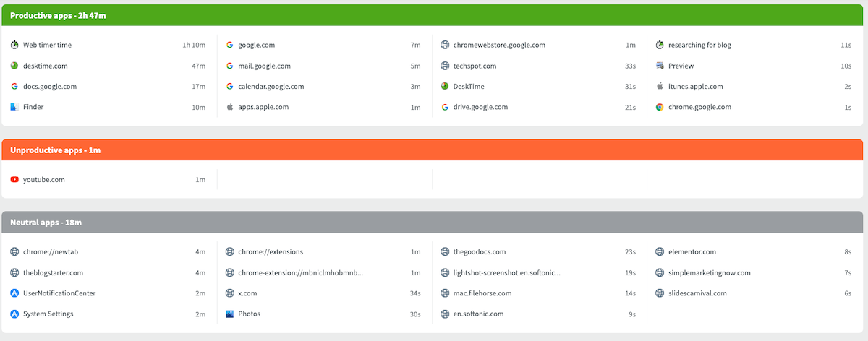This screenshot has width=868, height=341.
Task: Click the drive.google.com Google icon
Action: pyautogui.click(x=445, y=107)
